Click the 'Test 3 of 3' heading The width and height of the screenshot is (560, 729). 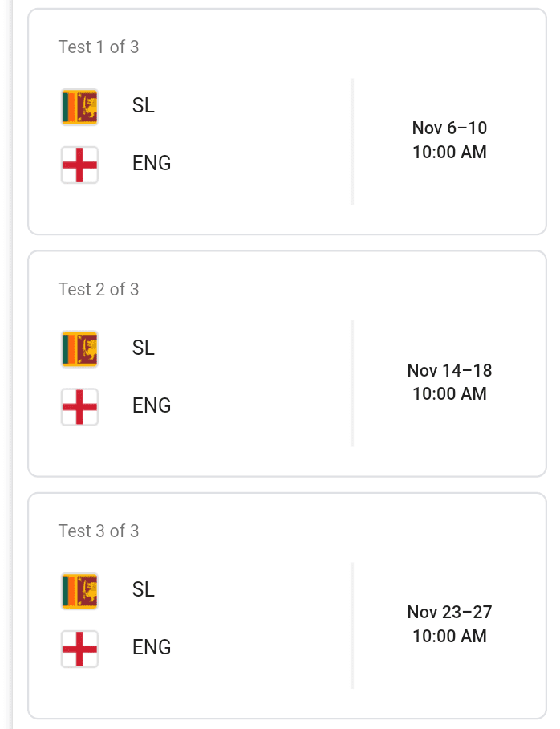[x=99, y=531]
